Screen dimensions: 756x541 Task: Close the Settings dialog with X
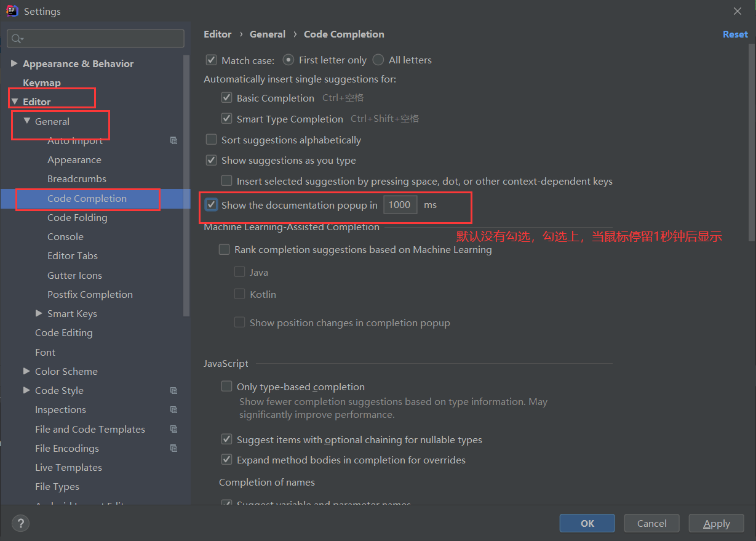738,11
